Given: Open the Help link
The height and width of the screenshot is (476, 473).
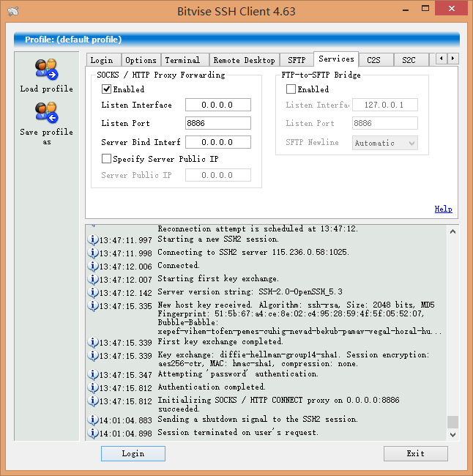Looking at the screenshot, I should (x=443, y=209).
